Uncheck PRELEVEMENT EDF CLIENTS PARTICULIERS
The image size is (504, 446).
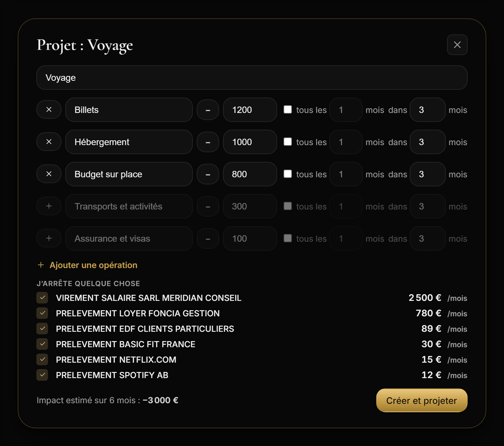point(42,329)
